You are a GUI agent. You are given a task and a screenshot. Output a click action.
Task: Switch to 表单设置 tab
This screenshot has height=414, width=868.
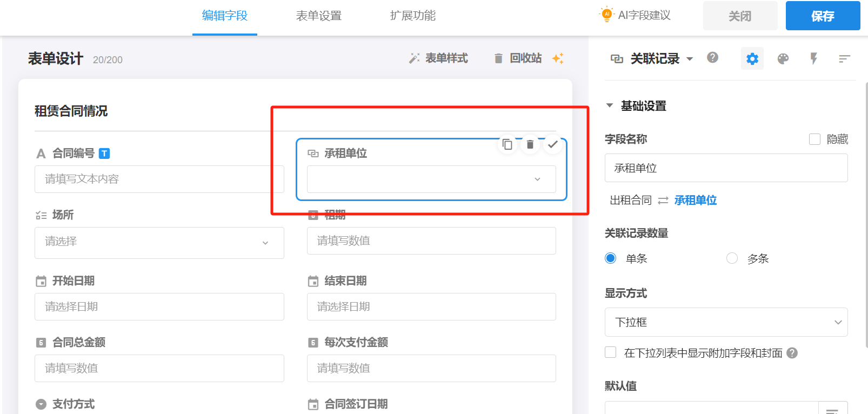319,16
